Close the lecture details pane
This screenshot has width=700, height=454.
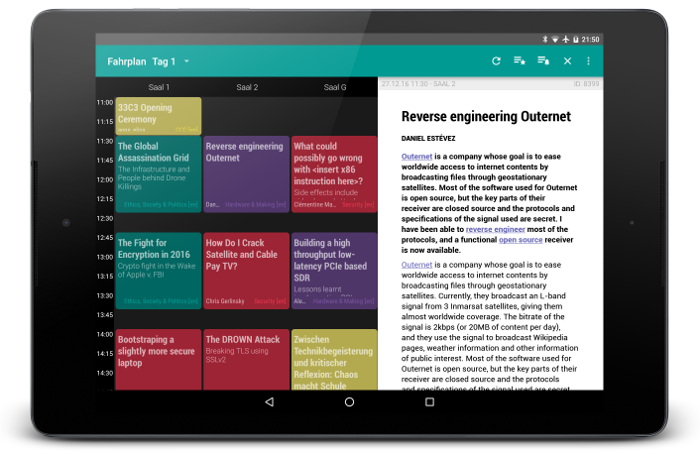pyautogui.click(x=567, y=61)
